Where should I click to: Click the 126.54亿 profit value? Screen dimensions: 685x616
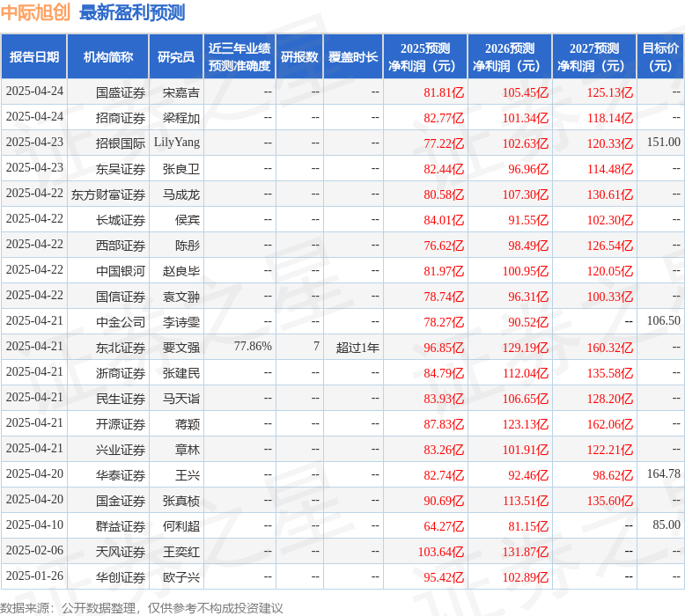coord(610,246)
